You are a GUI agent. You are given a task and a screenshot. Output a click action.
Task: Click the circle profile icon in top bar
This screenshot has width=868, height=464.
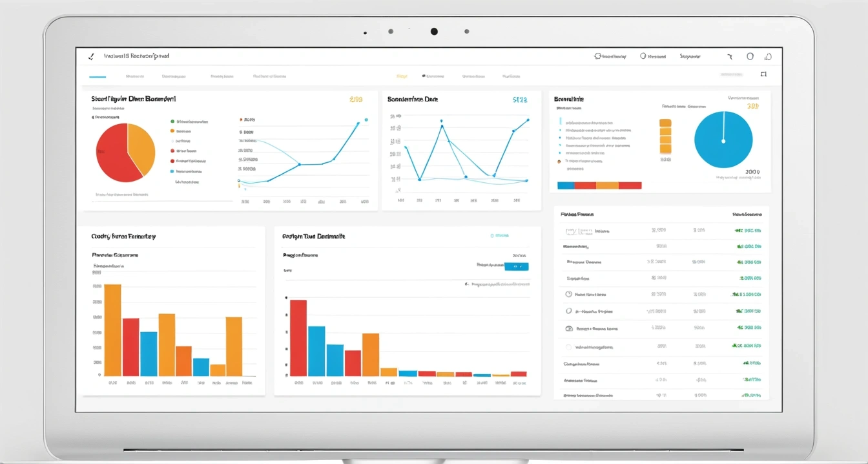[x=750, y=56]
